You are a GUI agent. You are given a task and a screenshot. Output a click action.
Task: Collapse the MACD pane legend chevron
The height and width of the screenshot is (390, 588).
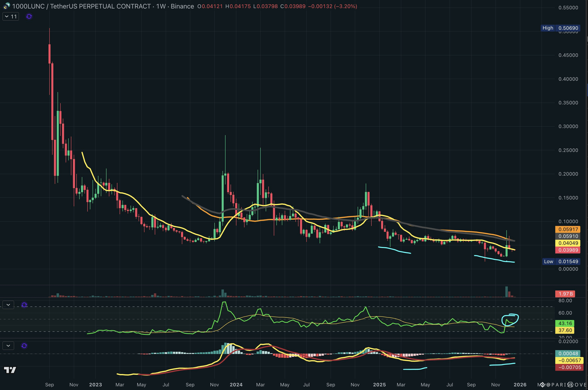point(8,346)
